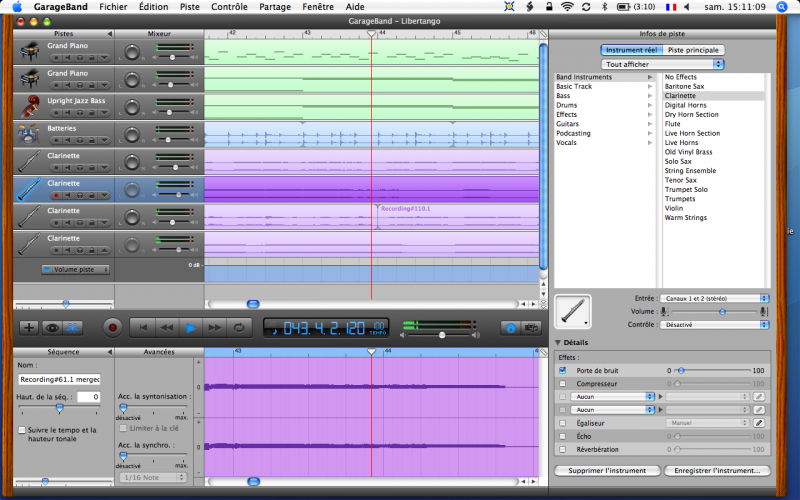
Task: Enable the Écho effect checkbox
Action: click(562, 436)
